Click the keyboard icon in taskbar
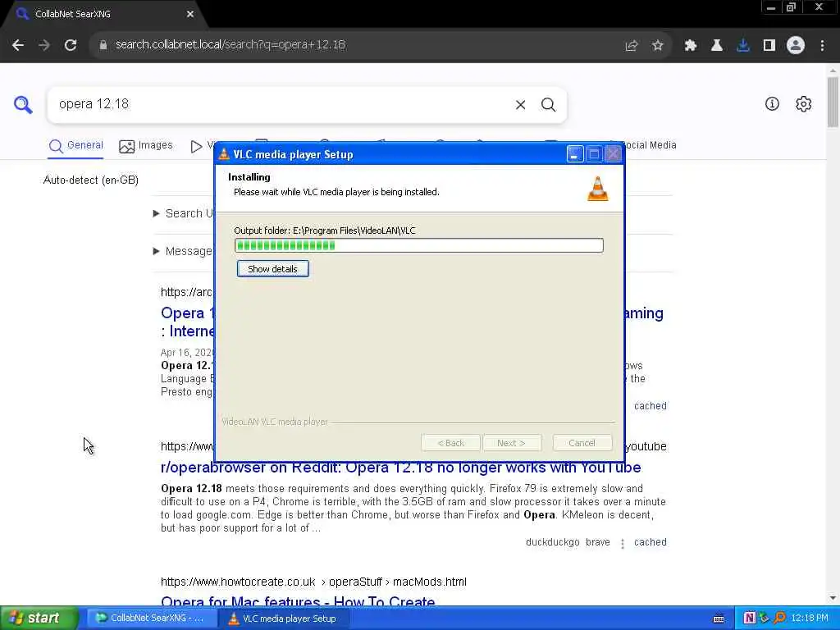Image resolution: width=840 pixels, height=630 pixels. coord(719,619)
